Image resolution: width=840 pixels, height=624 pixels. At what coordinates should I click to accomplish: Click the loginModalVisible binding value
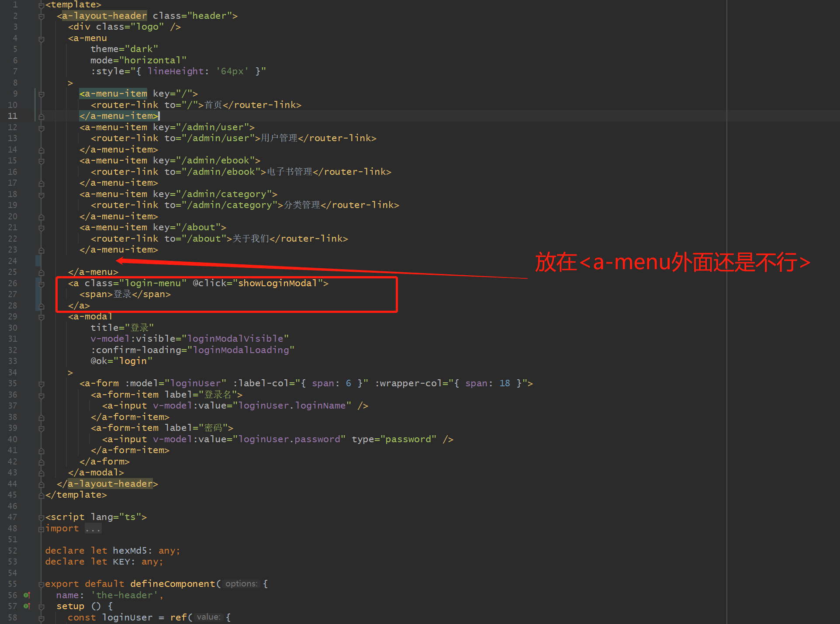(235, 339)
